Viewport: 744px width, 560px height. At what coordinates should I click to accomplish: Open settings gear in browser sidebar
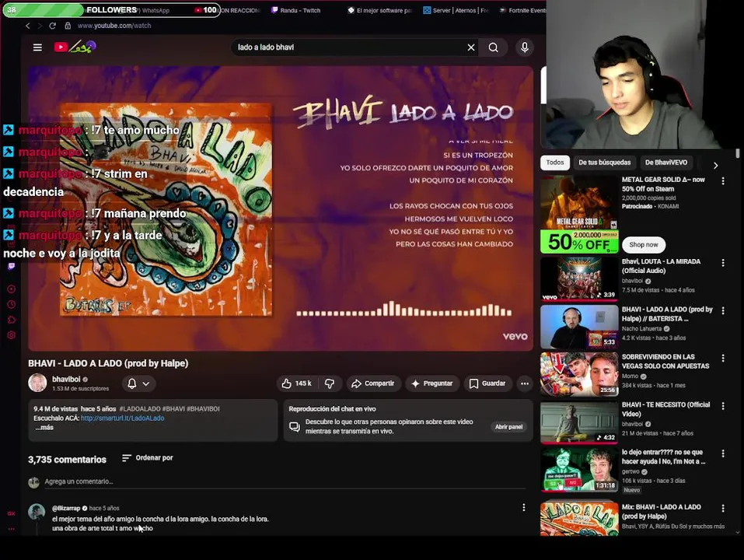pos(12,335)
